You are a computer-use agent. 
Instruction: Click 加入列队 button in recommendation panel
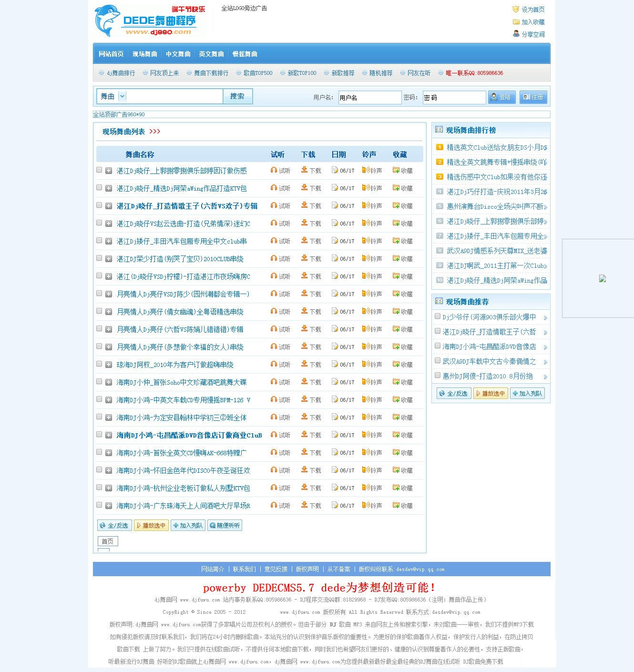click(527, 394)
